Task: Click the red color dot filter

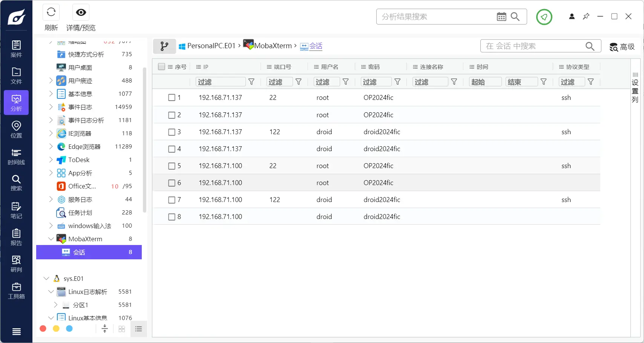Action: (43, 329)
